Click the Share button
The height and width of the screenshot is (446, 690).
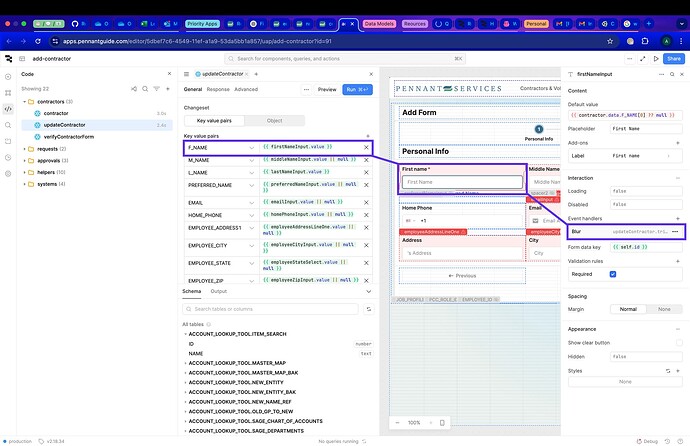click(x=674, y=58)
